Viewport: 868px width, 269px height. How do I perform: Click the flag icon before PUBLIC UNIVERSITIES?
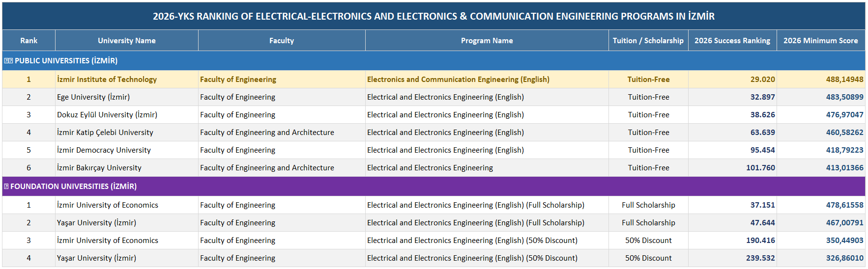coord(8,61)
